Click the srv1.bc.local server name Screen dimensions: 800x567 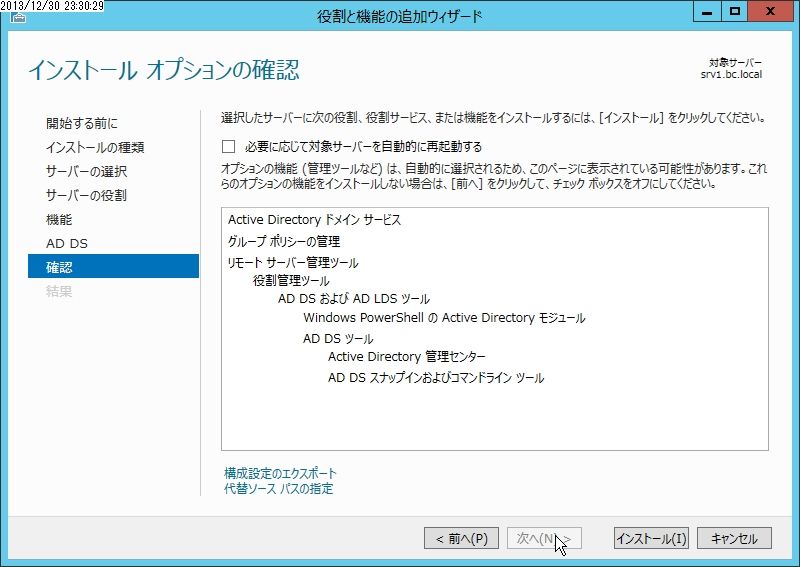731,75
